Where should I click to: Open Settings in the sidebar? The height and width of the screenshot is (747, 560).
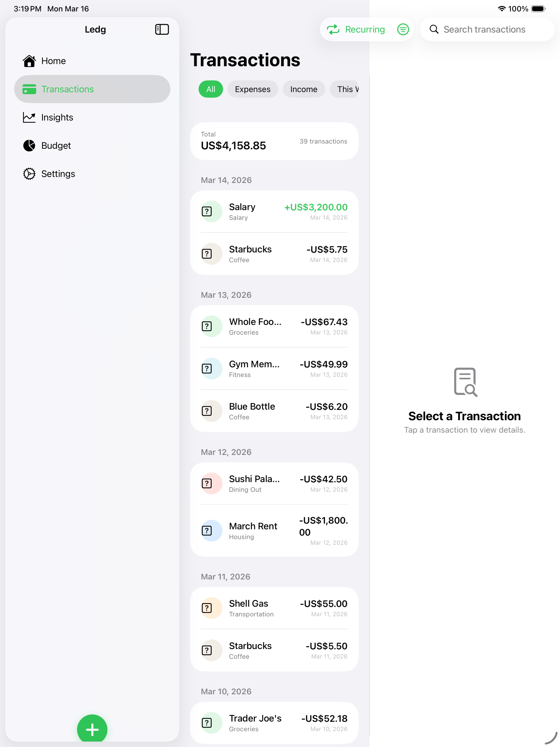click(x=92, y=174)
